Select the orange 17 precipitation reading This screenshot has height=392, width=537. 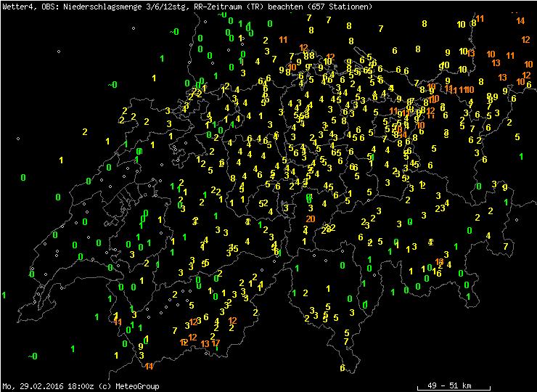[216, 343]
